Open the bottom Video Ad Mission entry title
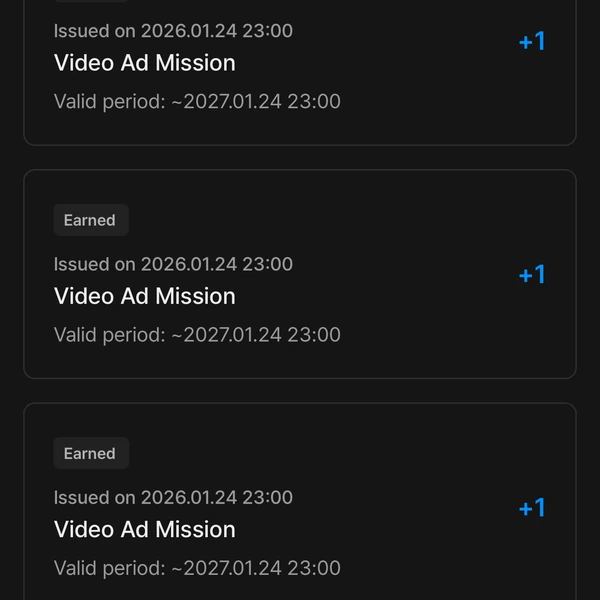600x600 pixels. (x=144, y=530)
